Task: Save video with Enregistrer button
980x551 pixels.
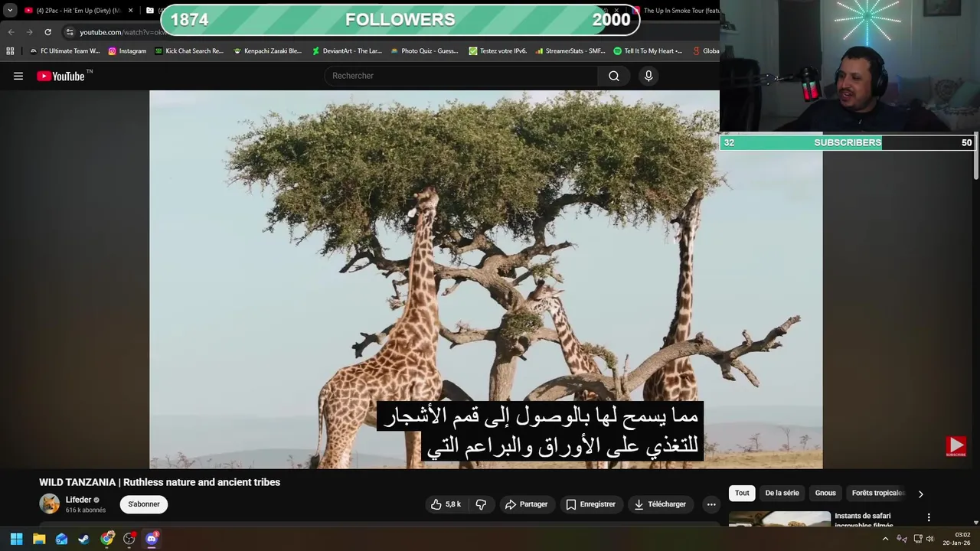Action: point(590,504)
